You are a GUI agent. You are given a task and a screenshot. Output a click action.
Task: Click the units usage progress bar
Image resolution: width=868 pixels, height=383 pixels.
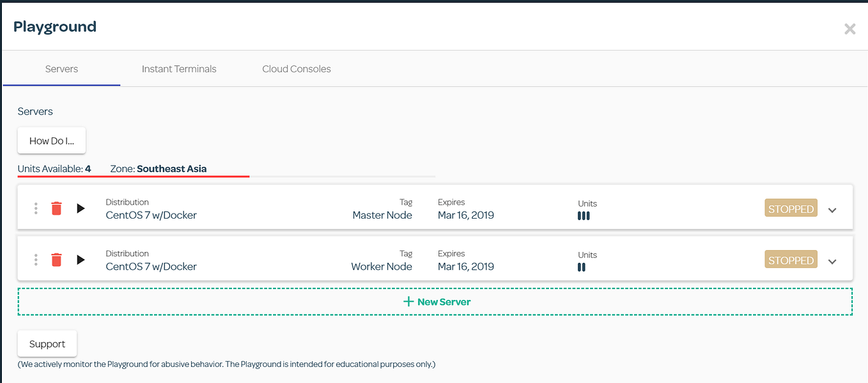tap(226, 176)
